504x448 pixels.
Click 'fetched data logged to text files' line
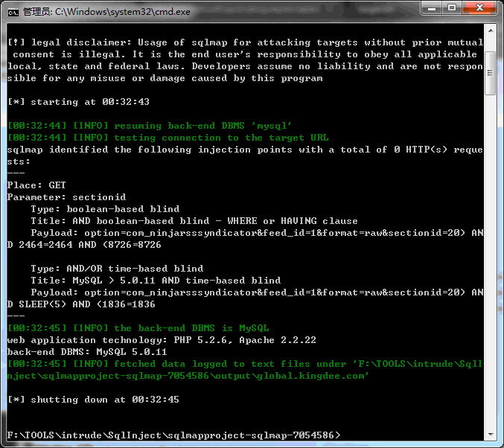click(x=245, y=363)
